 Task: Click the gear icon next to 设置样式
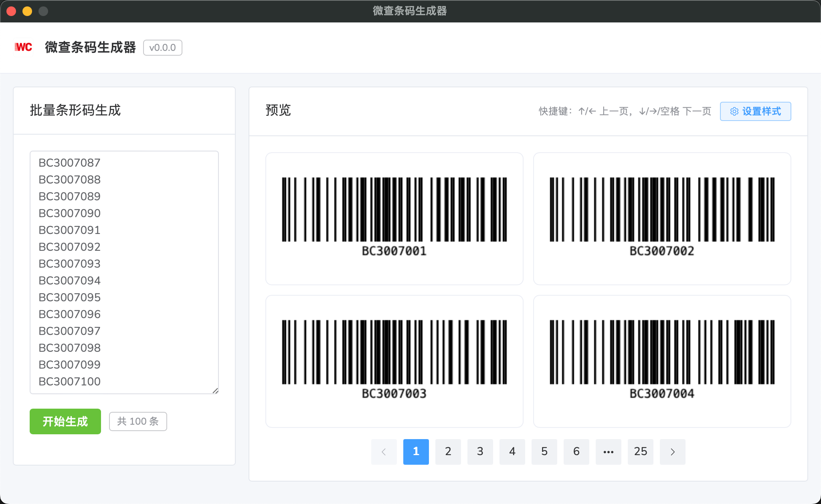(734, 111)
